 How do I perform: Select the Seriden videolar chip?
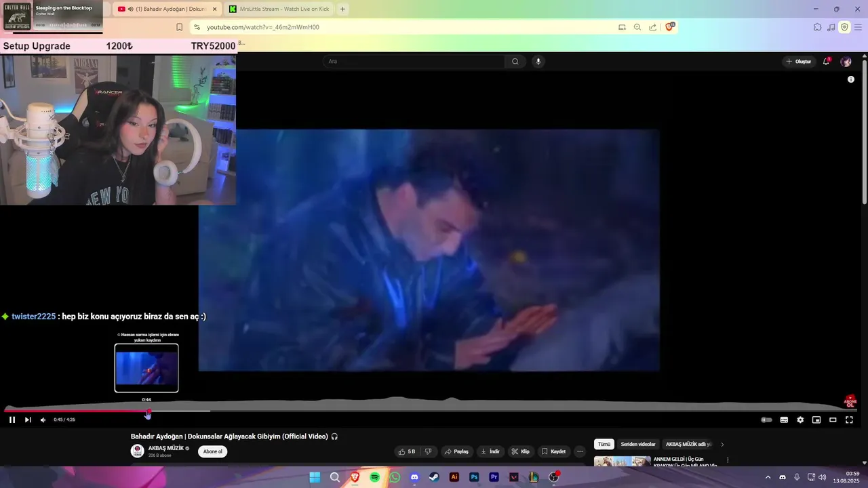pos(638,445)
